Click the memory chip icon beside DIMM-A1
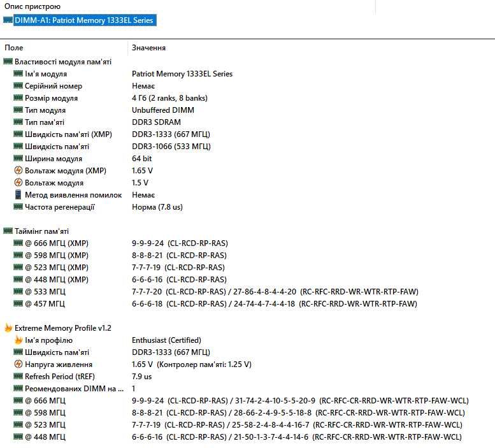Image resolution: width=495 pixels, height=448 pixels. tap(8, 20)
